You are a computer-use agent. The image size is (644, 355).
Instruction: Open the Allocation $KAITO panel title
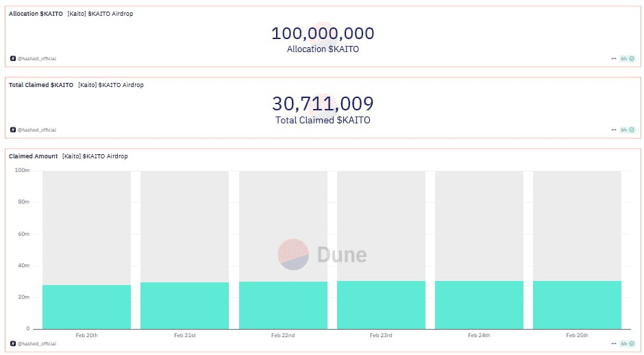[36, 14]
